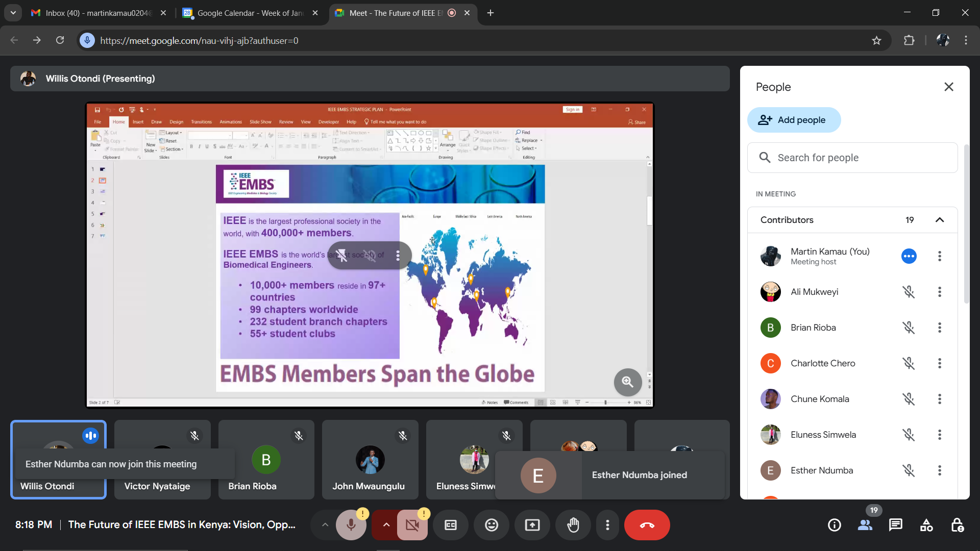Viewport: 980px width, 551px height.
Task: Open the Chrome profile avatar
Action: (943, 40)
